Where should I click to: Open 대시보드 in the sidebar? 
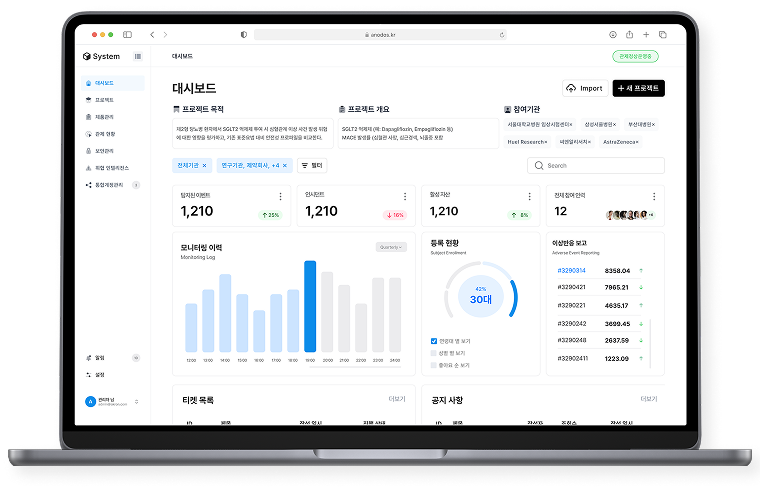click(x=104, y=83)
